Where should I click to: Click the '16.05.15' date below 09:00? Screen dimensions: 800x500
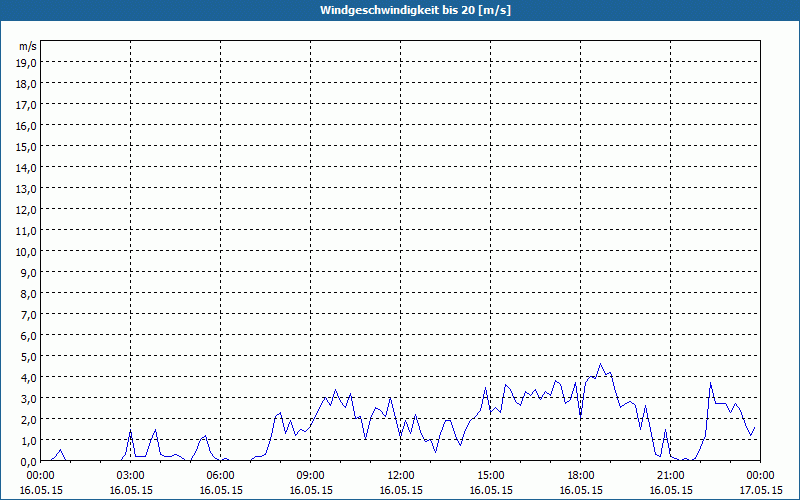[x=311, y=490]
